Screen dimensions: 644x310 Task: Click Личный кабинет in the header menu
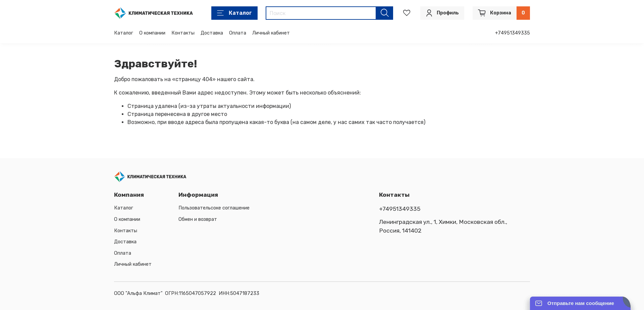(x=271, y=33)
